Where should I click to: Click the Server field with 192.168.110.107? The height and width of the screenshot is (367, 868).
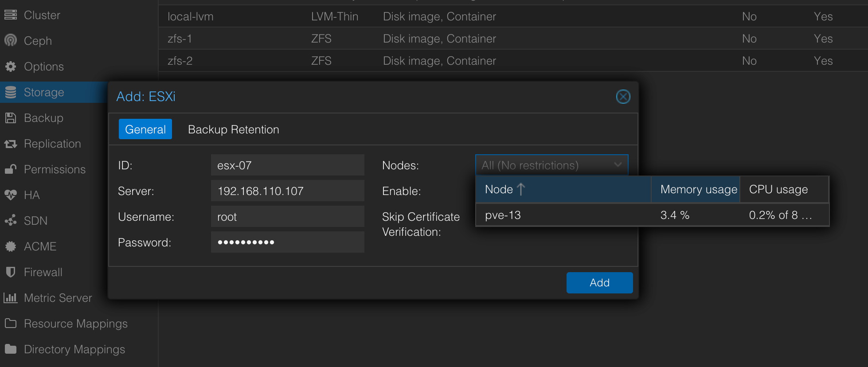pyautogui.click(x=287, y=191)
